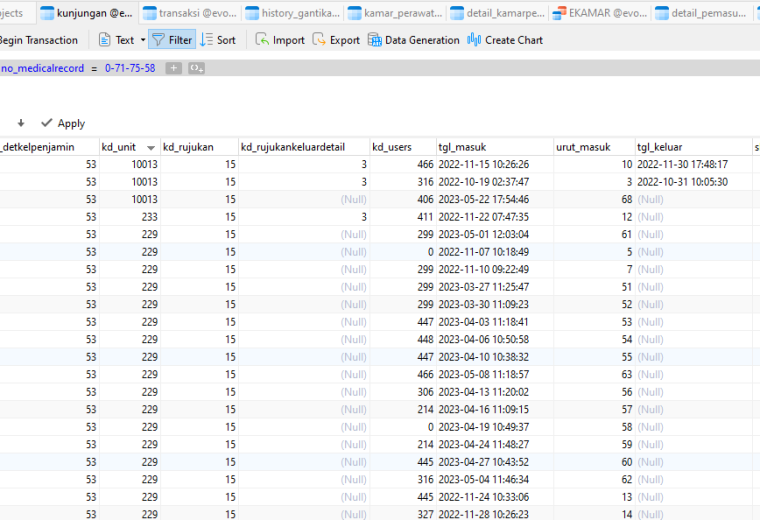The height and width of the screenshot is (520, 760).
Task: Click the equals operator in filter
Action: click(x=94, y=69)
